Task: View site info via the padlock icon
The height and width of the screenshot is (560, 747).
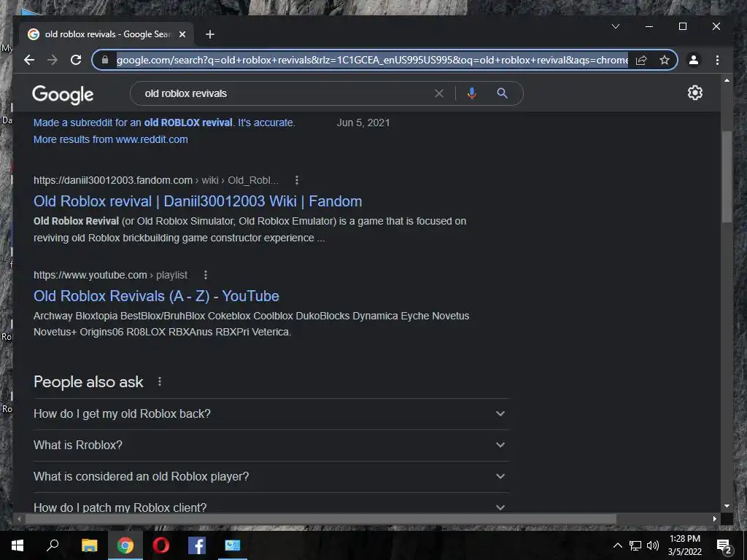Action: [x=105, y=60]
